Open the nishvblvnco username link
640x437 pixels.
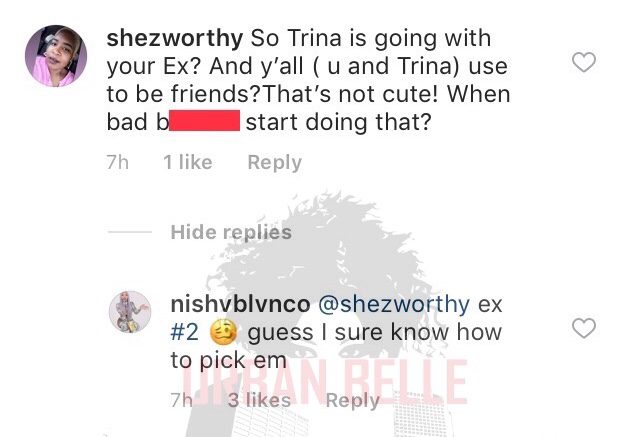point(240,304)
